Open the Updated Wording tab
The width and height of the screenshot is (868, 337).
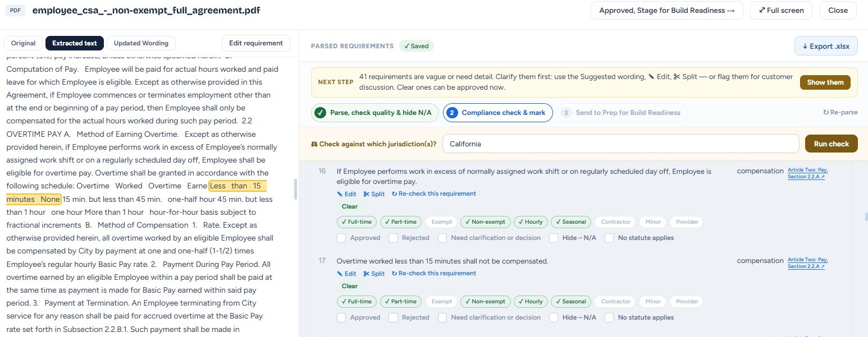141,43
